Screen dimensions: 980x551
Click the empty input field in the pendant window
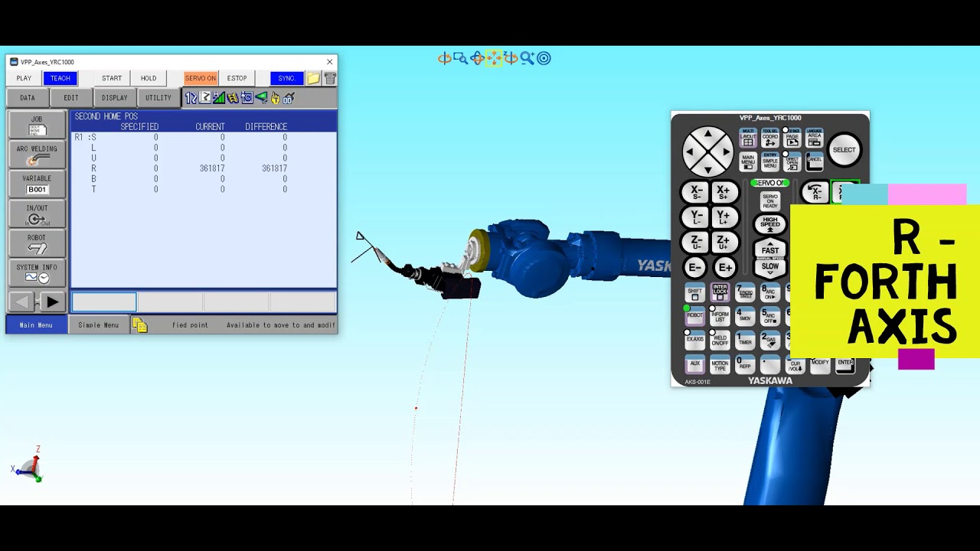pos(104,302)
